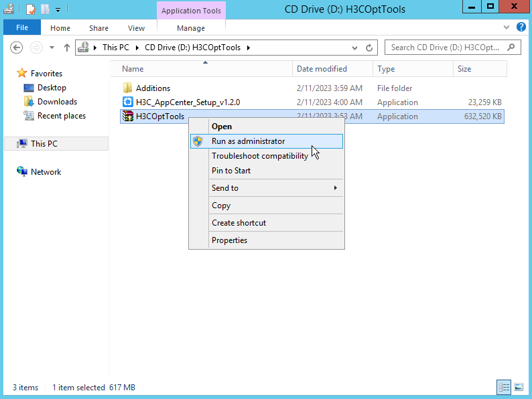Switch to Details view in status bar
This screenshot has height=399, width=532.
pos(504,387)
